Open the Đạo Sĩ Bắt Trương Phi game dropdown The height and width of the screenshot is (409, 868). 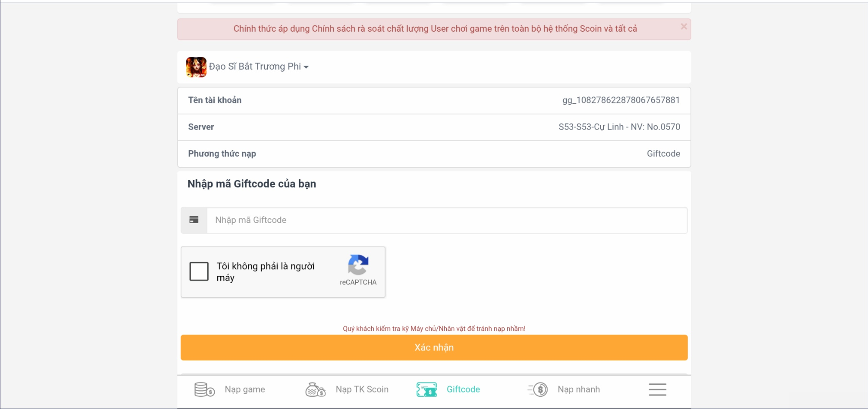[259, 66]
